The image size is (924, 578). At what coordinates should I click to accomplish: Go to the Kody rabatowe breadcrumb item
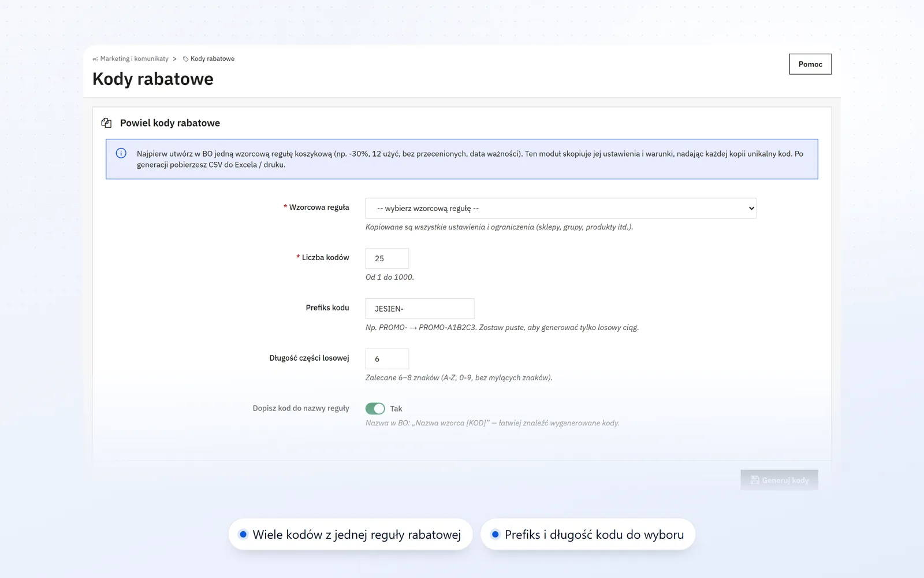(x=213, y=59)
